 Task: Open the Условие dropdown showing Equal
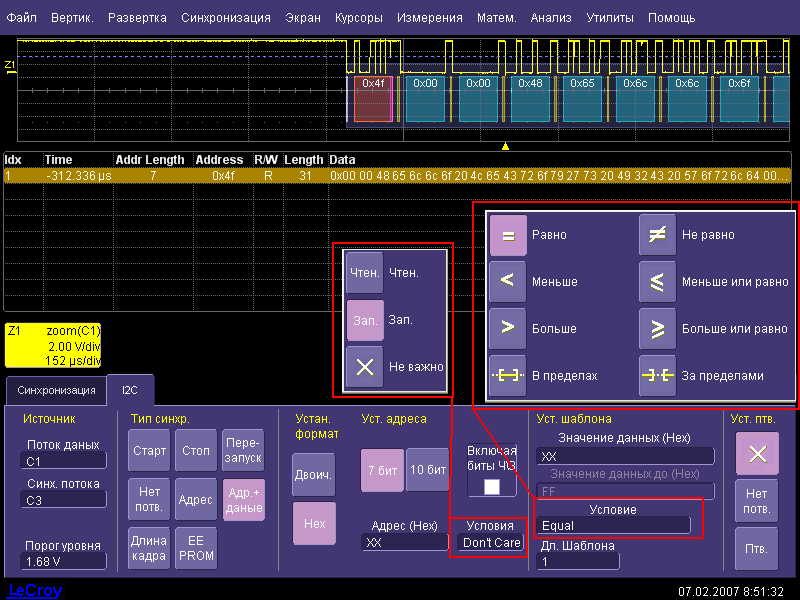point(614,525)
